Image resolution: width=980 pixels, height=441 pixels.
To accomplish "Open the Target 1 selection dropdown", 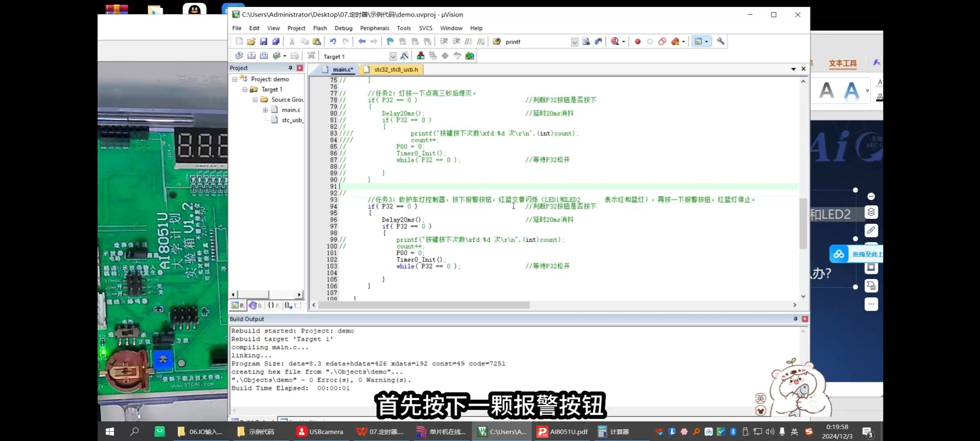I will 393,56.
